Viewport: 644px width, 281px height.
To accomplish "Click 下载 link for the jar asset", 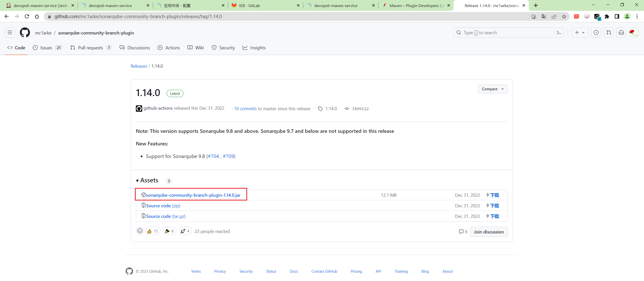I will [493, 195].
